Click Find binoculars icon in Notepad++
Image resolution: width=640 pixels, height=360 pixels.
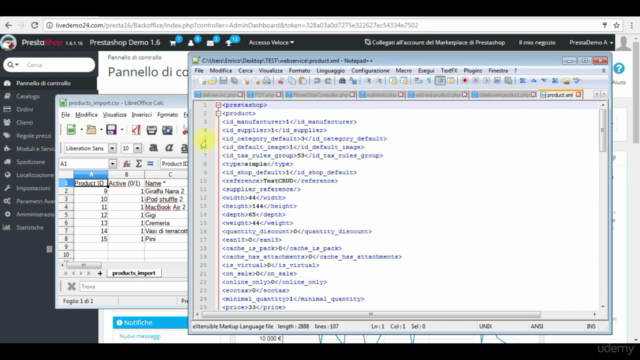342,81
